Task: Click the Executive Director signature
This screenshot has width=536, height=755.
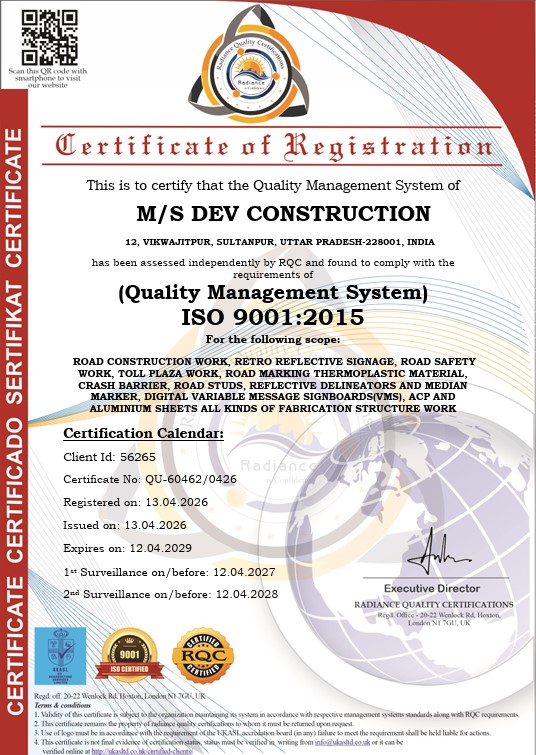Action: click(438, 552)
